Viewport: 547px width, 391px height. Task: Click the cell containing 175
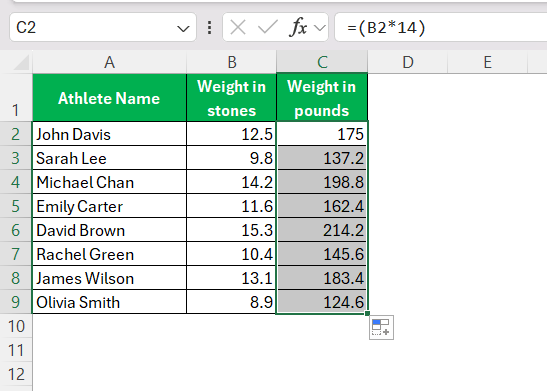322,134
